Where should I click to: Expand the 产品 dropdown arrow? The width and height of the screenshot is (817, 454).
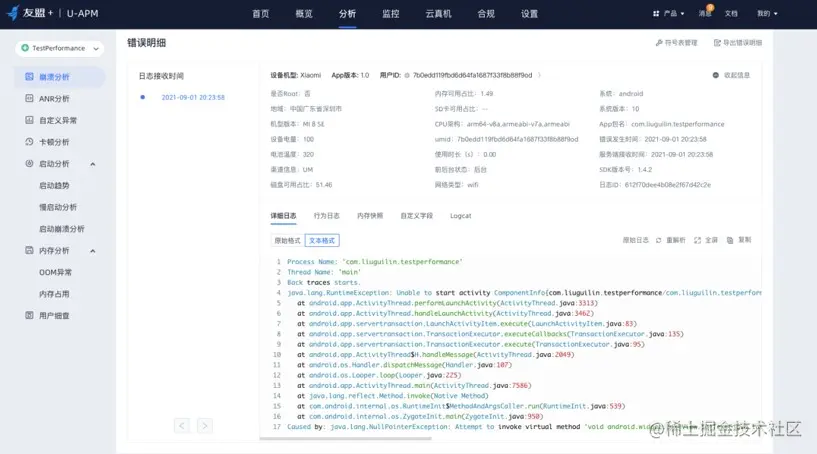coord(683,14)
